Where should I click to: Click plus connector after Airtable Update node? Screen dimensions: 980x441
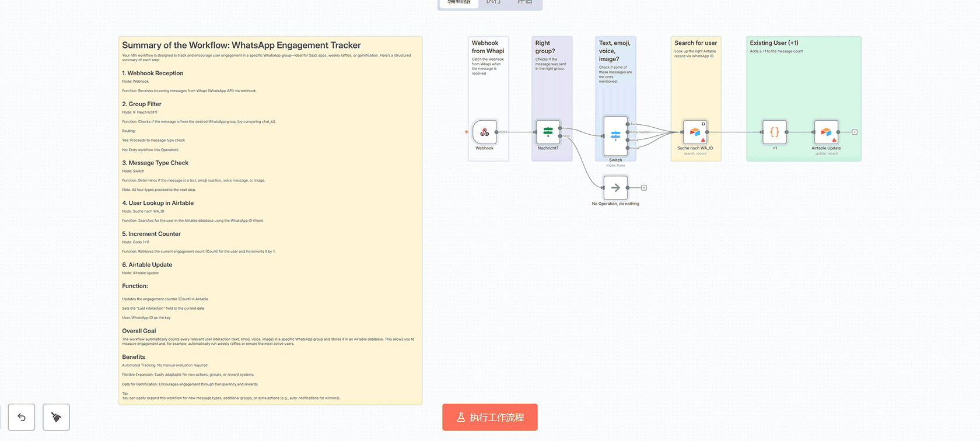point(855,132)
